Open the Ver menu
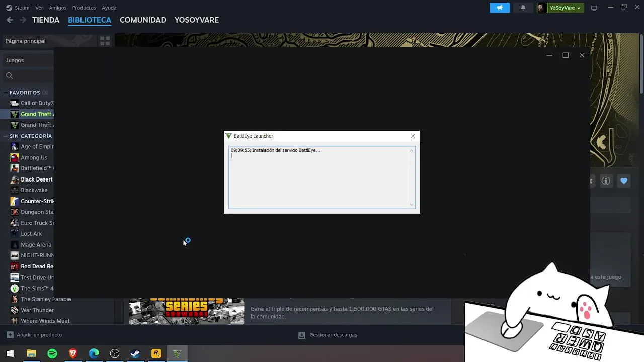 (x=39, y=8)
